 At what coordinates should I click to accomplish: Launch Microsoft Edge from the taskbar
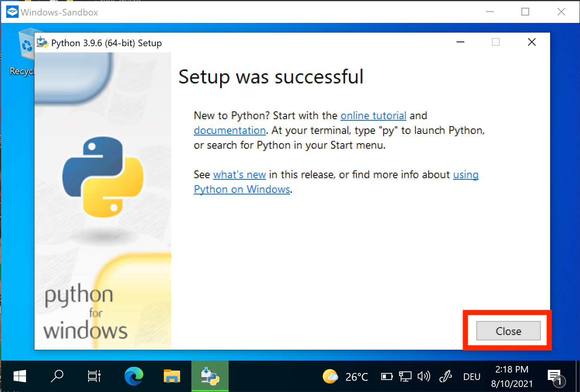pyautogui.click(x=134, y=376)
